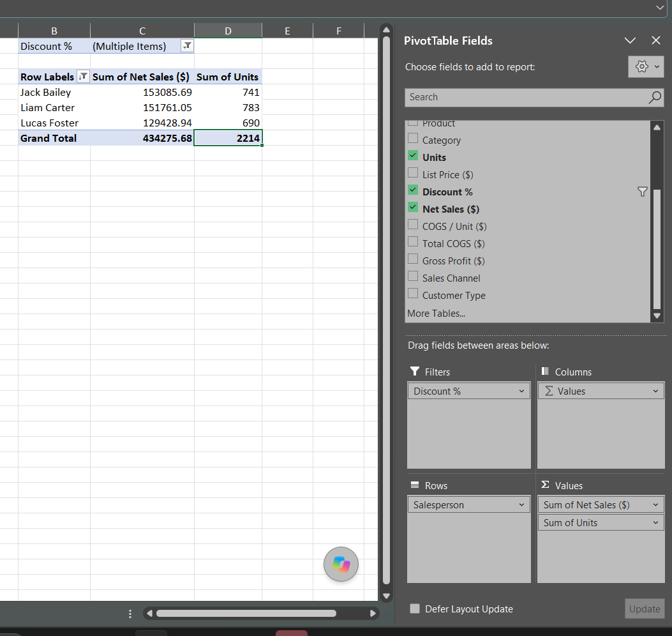Select column B header
The height and width of the screenshot is (636, 672).
pos(54,31)
